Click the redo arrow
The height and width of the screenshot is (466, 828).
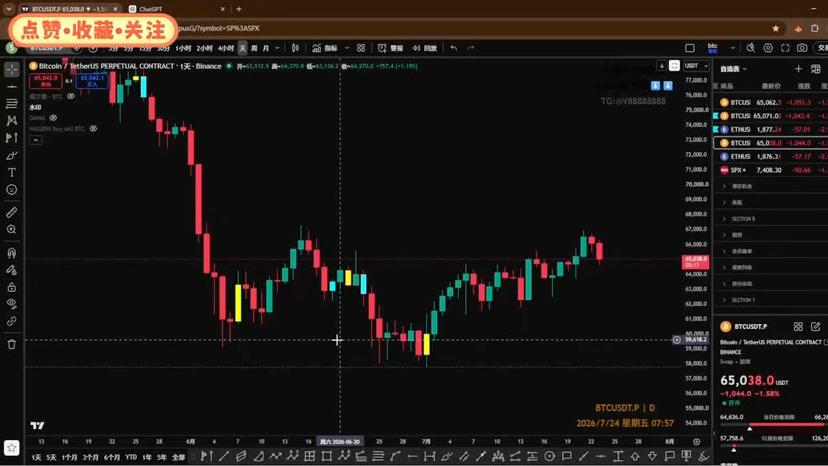(x=471, y=48)
